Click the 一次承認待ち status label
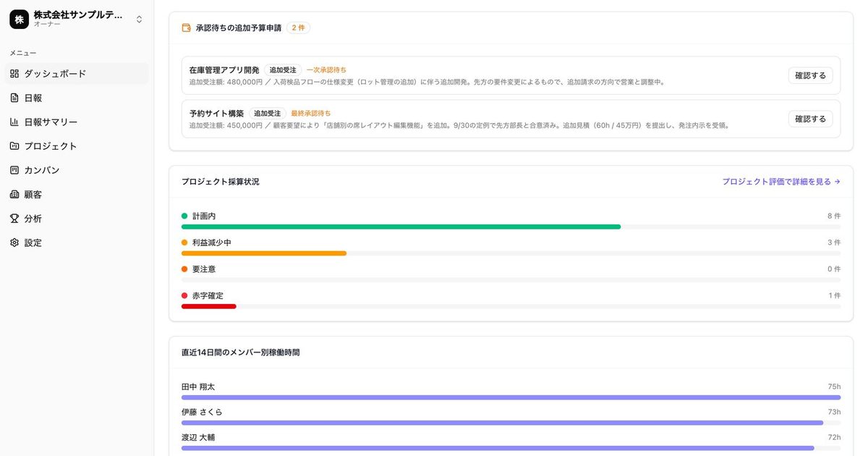This screenshot has height=456, width=868. click(326, 70)
